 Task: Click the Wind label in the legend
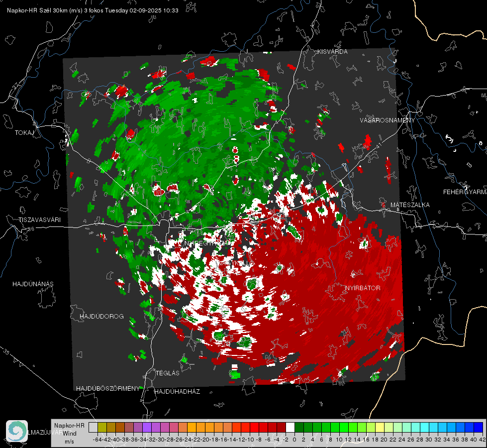coord(70,433)
